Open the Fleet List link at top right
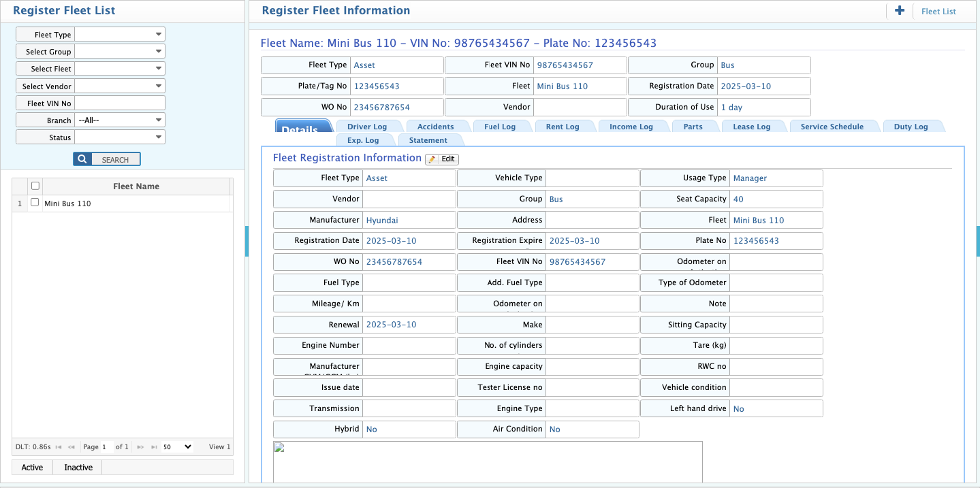This screenshot has width=980, height=488. (938, 11)
